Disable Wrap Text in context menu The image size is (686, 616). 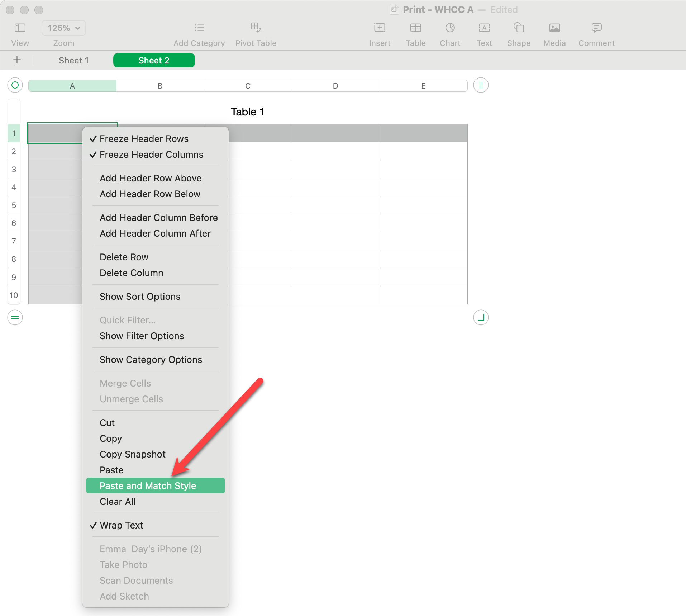click(121, 525)
